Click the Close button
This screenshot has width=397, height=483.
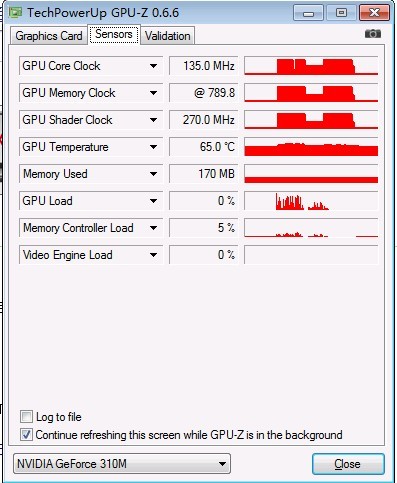pos(348,464)
